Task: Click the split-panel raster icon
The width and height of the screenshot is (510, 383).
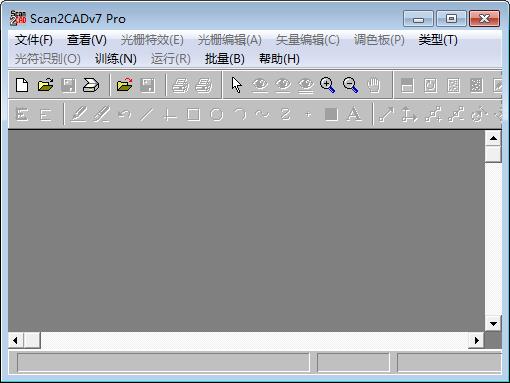Action: [408, 85]
